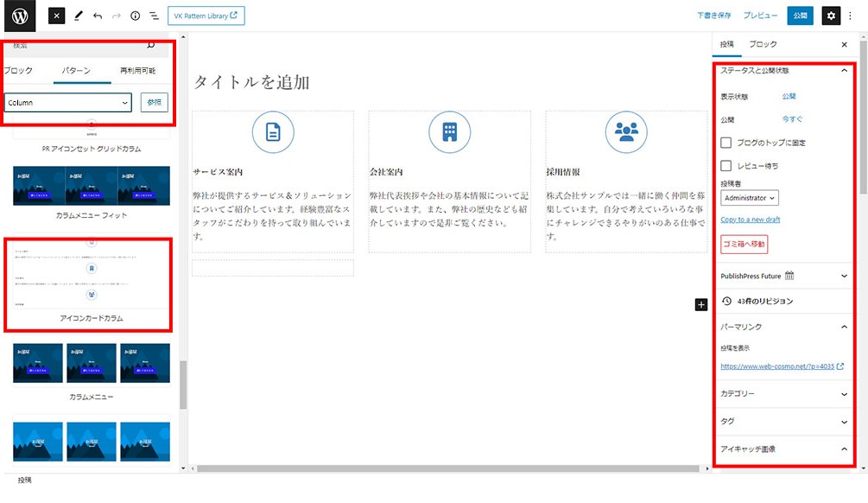Open the Administrator author dropdown
868x503 pixels.
749,198
